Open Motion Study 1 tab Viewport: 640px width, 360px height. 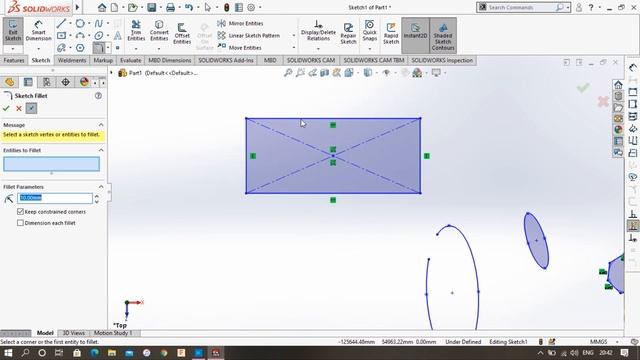point(113,333)
